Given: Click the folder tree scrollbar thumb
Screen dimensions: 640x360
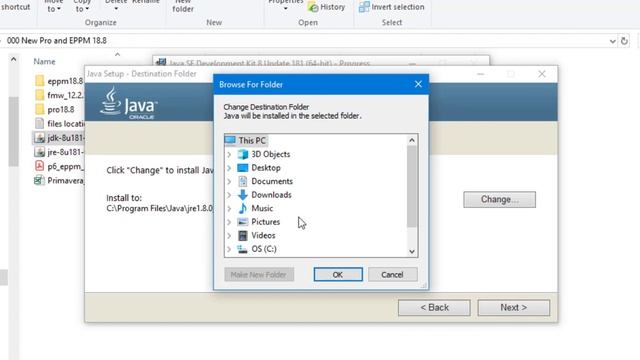Looking at the screenshot, I should 412,187.
